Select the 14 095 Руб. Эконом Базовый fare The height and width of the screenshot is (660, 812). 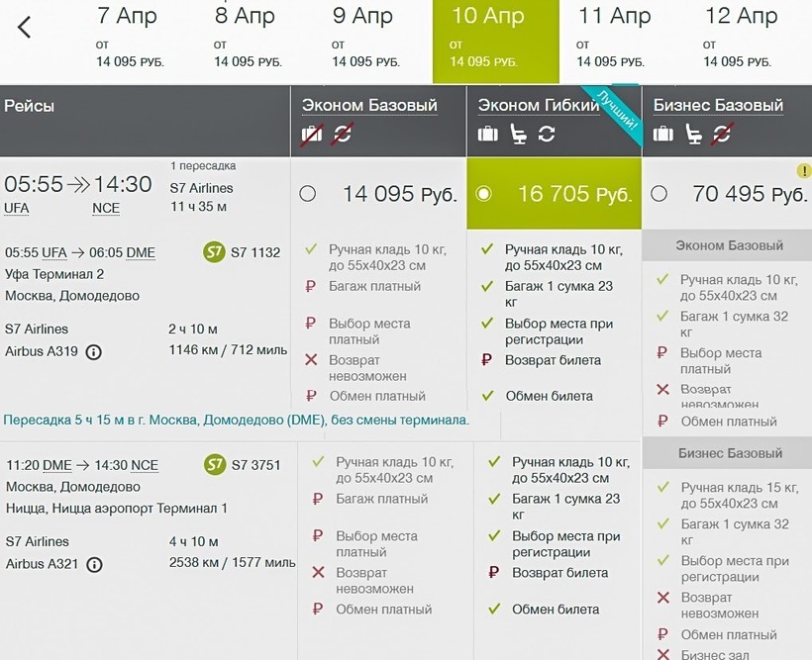coord(308,194)
